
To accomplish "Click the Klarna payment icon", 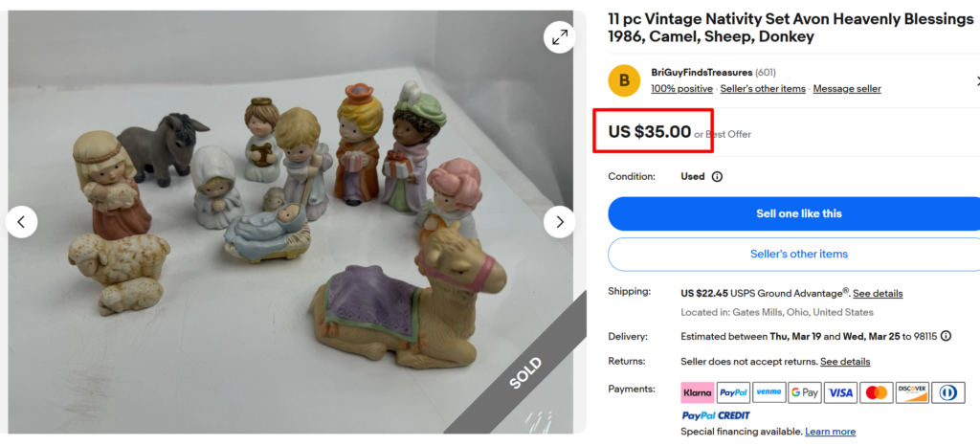I will 697,392.
